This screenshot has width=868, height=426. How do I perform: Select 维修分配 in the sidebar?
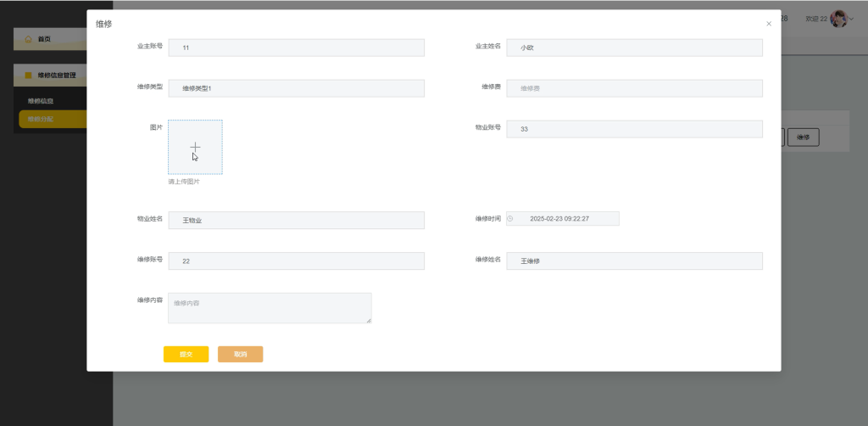(x=53, y=119)
